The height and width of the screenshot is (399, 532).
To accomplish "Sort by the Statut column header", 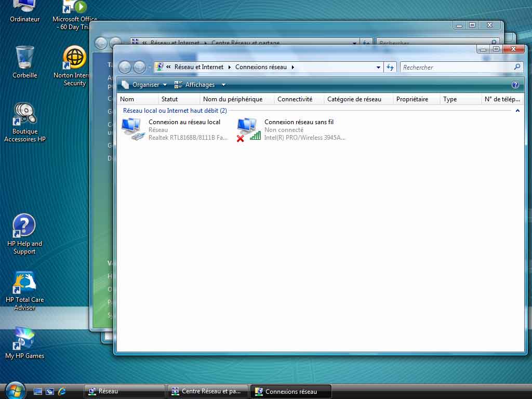I will pos(169,99).
